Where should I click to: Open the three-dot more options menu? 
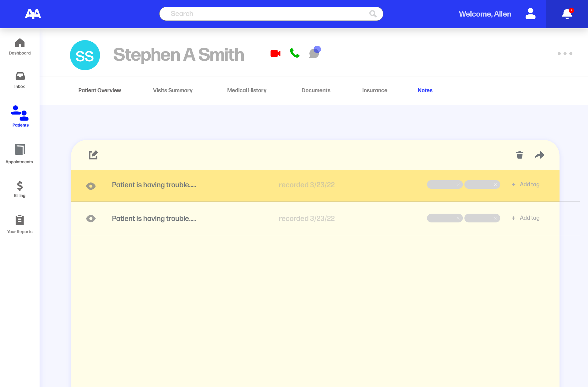coord(565,54)
